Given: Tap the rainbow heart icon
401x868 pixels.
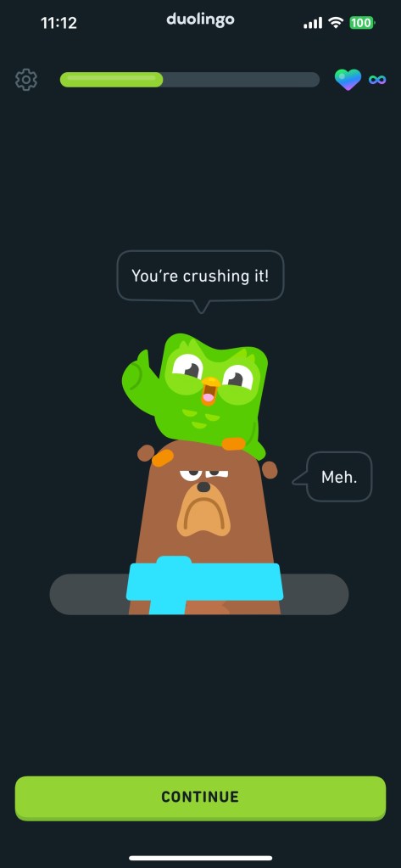Looking at the screenshot, I should tap(348, 80).
